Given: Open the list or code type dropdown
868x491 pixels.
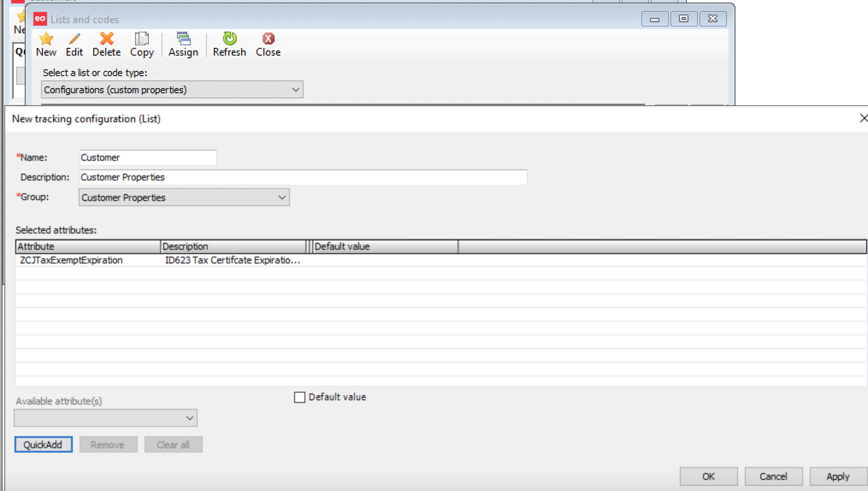Looking at the screenshot, I should (x=172, y=90).
